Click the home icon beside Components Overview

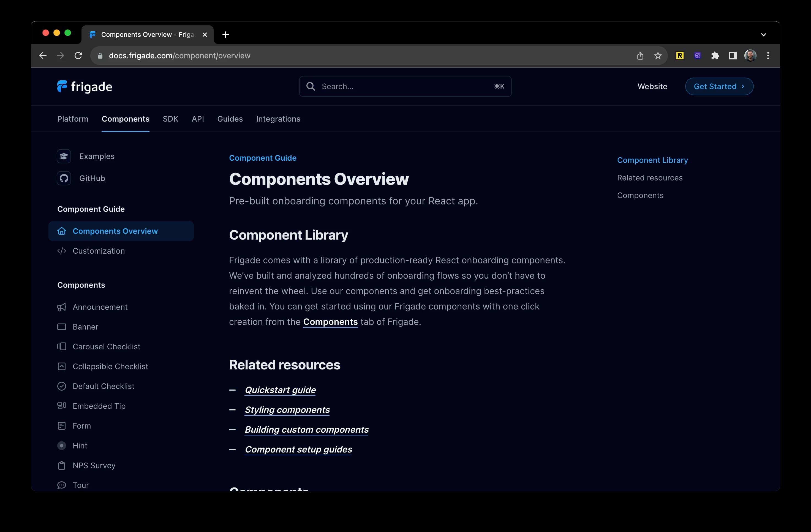62,231
